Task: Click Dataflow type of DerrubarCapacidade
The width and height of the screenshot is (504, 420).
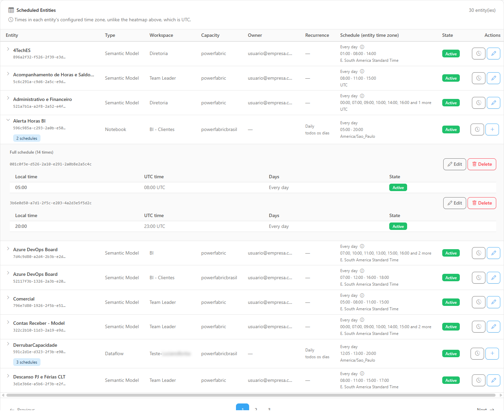Action: click(114, 353)
